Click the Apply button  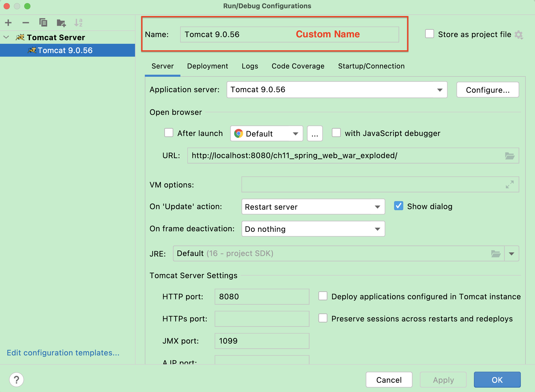(x=443, y=380)
